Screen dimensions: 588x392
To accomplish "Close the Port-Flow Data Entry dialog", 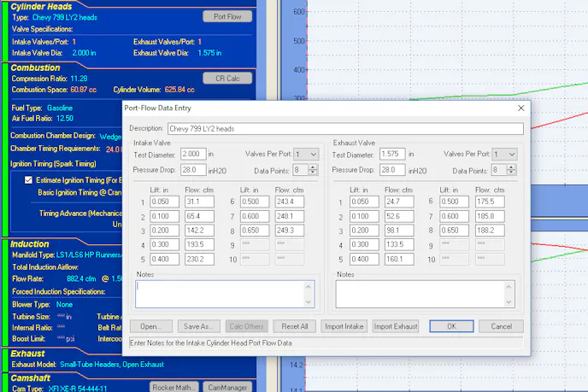I will click(520, 108).
